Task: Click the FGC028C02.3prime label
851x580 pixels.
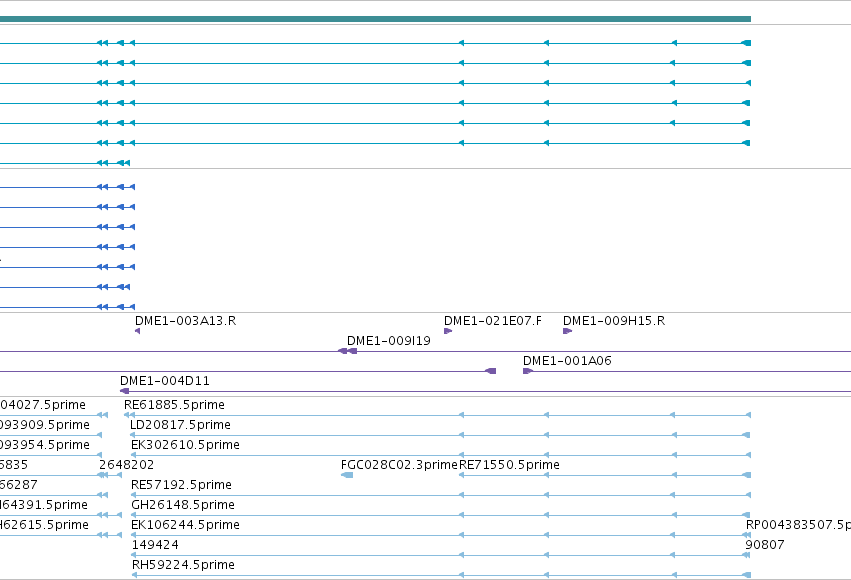Action: (399, 465)
